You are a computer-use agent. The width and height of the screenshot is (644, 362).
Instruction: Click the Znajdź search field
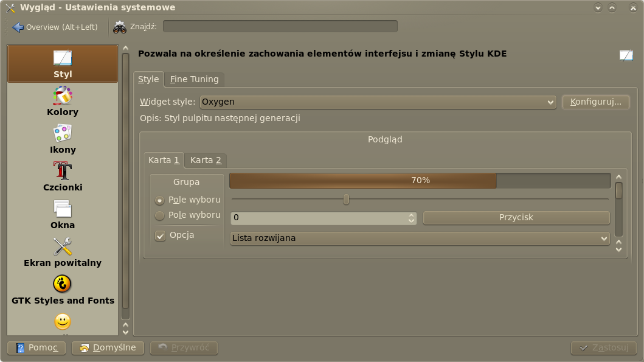click(x=280, y=27)
